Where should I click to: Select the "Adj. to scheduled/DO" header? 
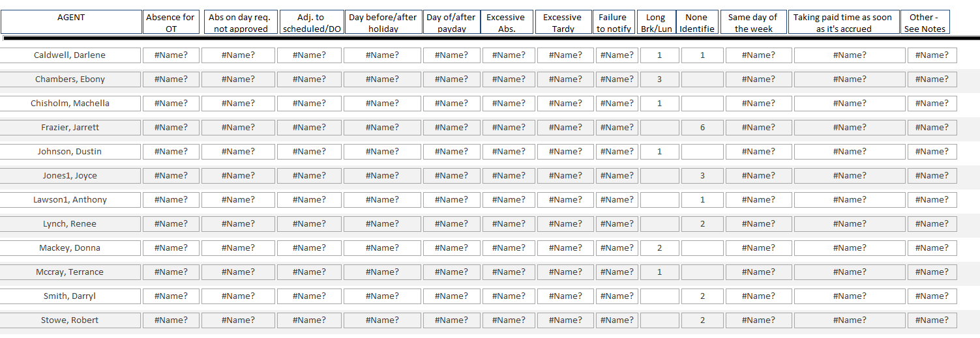click(x=311, y=22)
